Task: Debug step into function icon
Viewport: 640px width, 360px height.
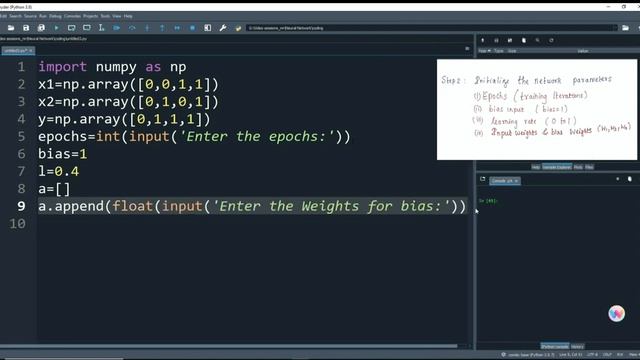Action: click(147, 28)
